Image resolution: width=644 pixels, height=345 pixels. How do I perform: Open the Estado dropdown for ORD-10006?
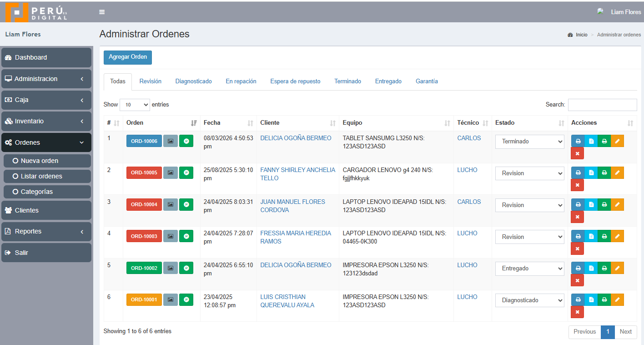529,142
